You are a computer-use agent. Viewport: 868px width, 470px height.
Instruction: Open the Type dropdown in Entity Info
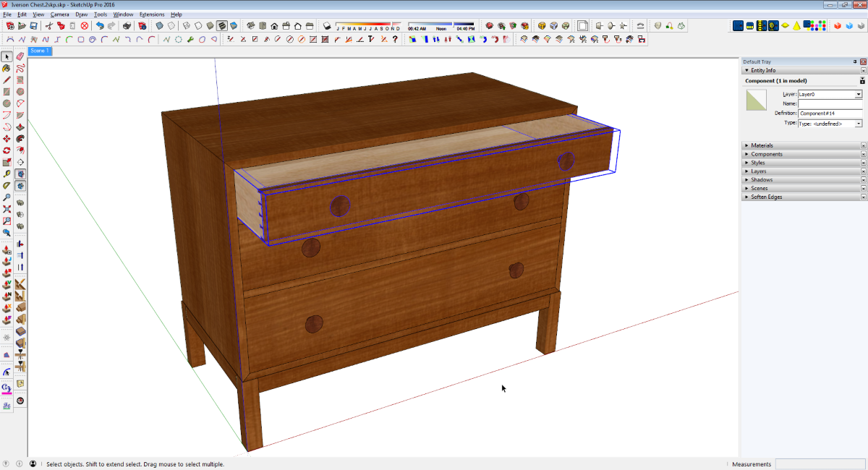(x=859, y=124)
